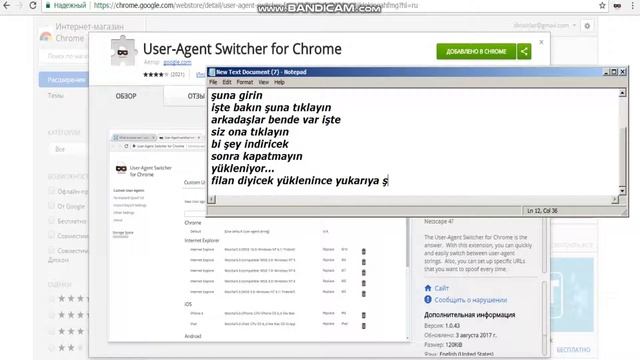640x360 pixels.
Task: Toggle the Бесплатно checkbox
Action: (x=51, y=220)
